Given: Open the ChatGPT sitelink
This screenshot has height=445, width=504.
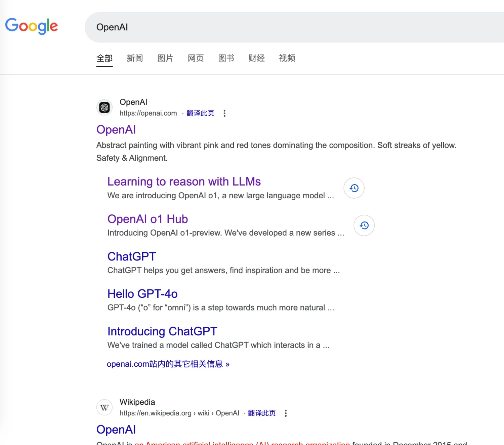Looking at the screenshot, I should click(x=132, y=256).
